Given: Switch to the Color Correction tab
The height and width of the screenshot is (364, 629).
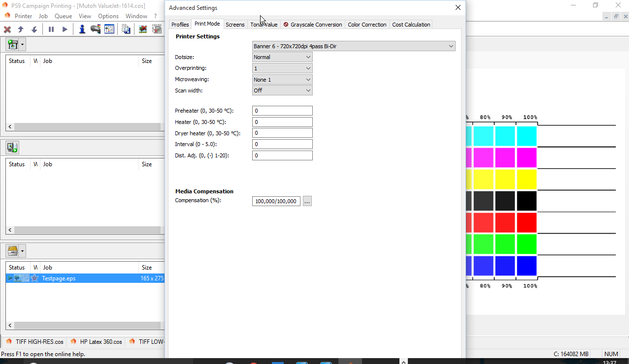Looking at the screenshot, I should point(367,25).
